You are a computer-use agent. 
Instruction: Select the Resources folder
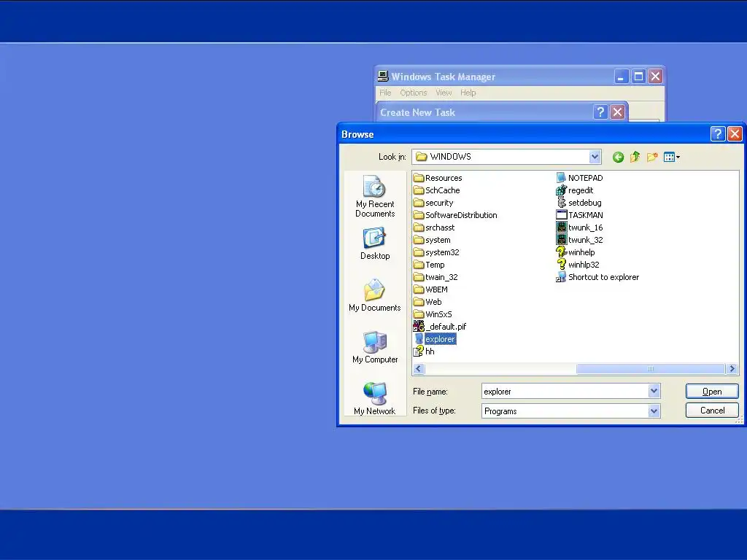(x=438, y=178)
